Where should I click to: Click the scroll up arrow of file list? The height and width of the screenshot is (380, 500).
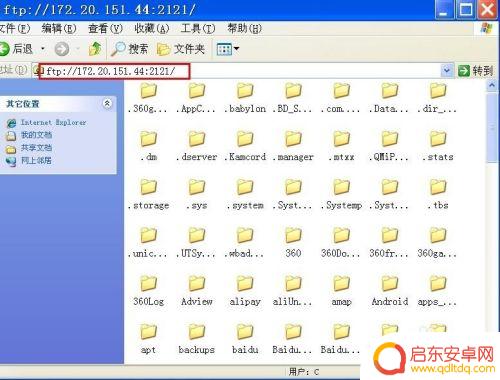point(492,85)
